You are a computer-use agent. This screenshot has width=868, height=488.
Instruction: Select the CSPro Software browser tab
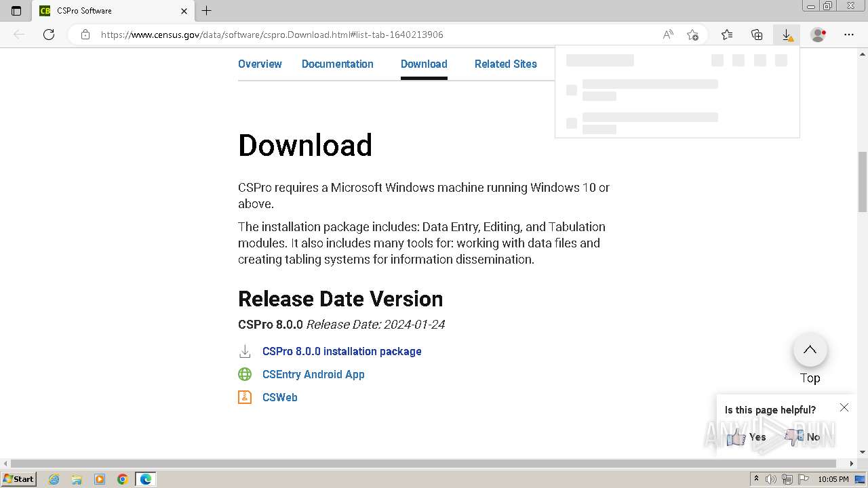(113, 11)
